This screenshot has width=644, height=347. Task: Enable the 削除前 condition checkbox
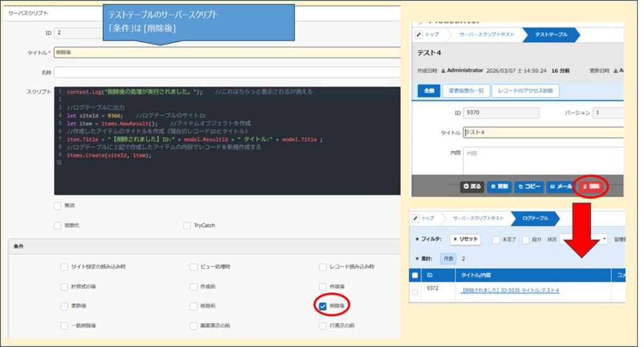[194, 306]
